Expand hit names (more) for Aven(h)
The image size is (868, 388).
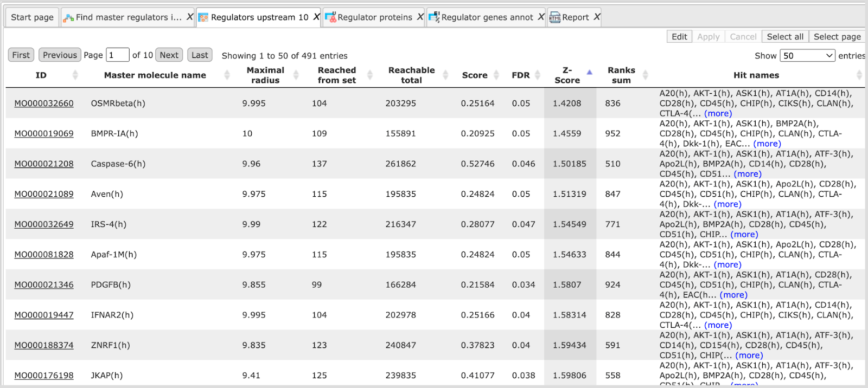point(727,204)
